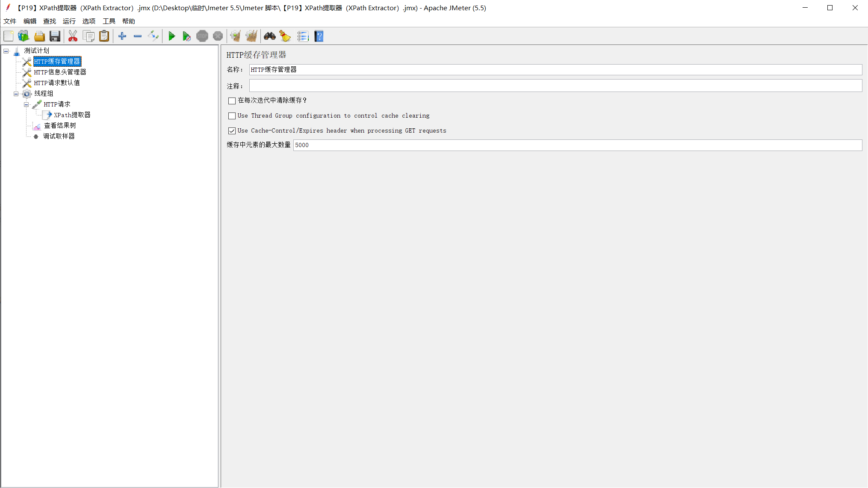This screenshot has height=488, width=868.
Task: Paste element using clipboard toolbar icon
Action: tap(104, 36)
